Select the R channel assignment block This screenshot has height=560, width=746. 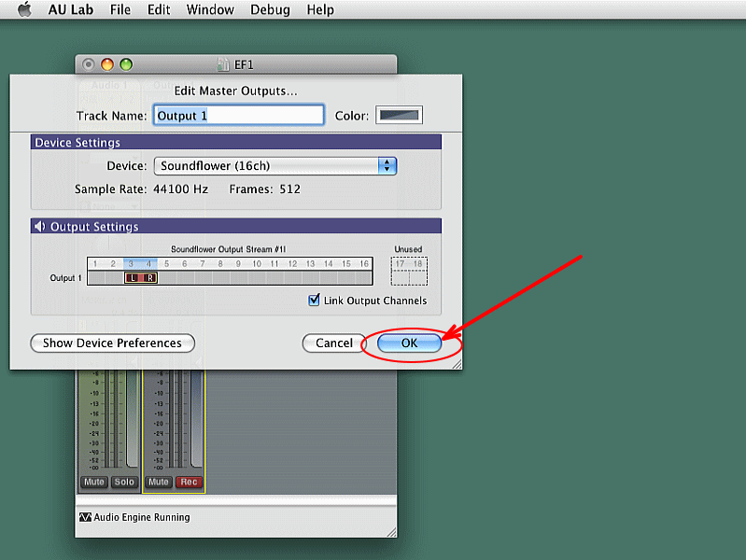149,277
